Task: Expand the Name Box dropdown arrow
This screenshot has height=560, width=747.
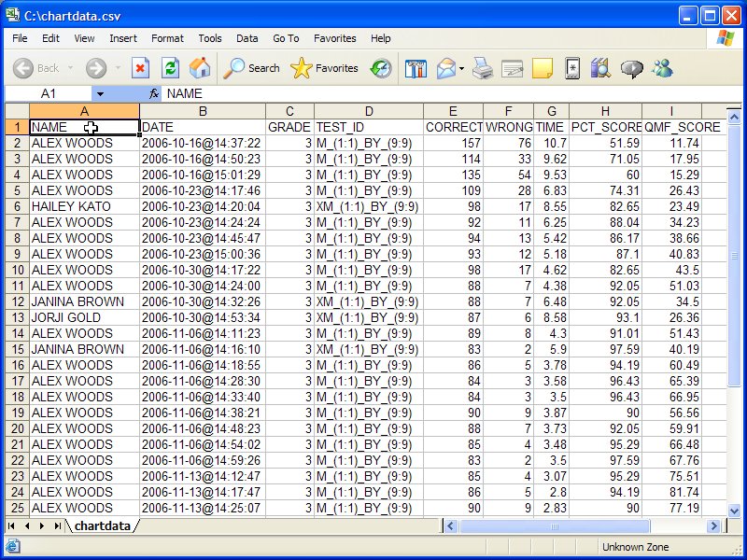Action: pyautogui.click(x=100, y=94)
